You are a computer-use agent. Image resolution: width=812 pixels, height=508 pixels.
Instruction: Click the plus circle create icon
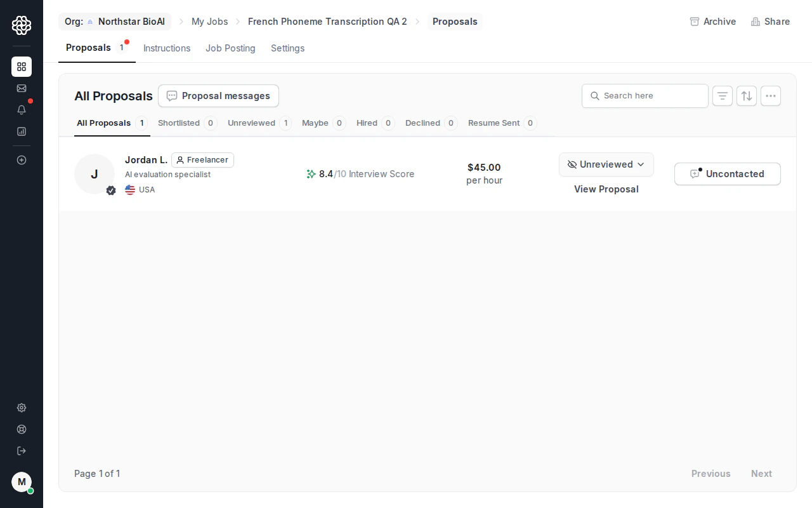pos(22,160)
